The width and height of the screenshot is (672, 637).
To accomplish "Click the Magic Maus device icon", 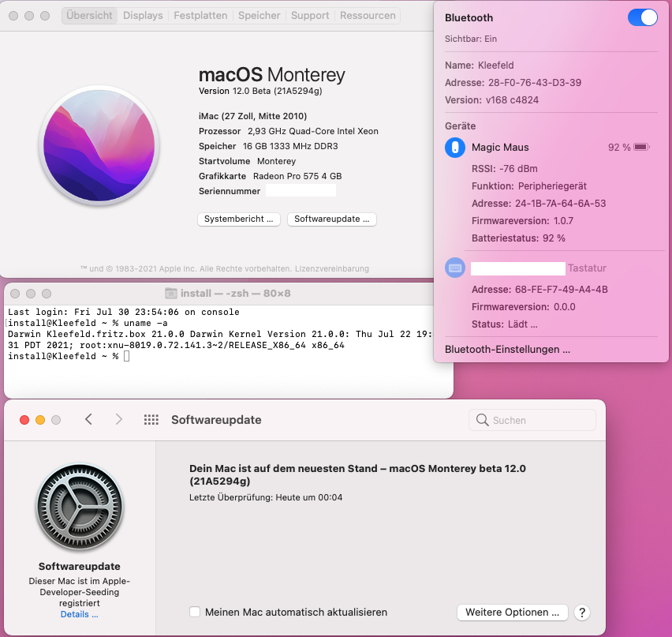I will [455, 147].
